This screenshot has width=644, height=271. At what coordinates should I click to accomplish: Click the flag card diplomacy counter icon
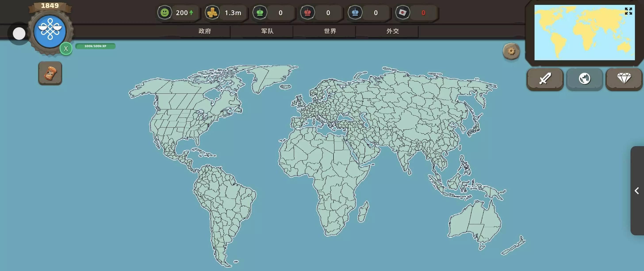(x=402, y=13)
